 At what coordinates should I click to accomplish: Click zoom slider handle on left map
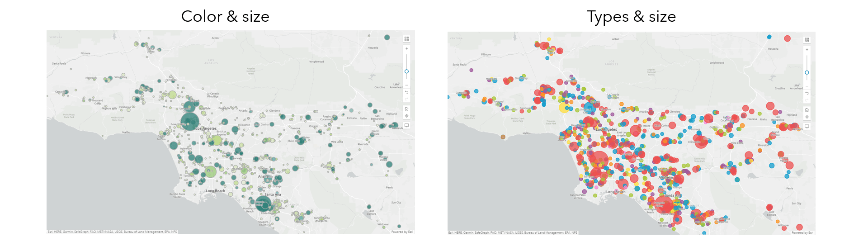click(x=406, y=71)
